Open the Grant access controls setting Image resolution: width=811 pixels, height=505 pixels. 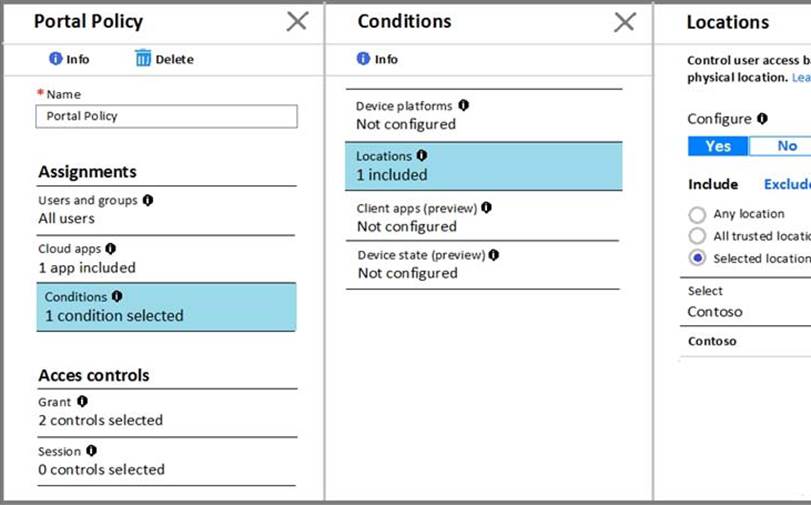(167, 411)
